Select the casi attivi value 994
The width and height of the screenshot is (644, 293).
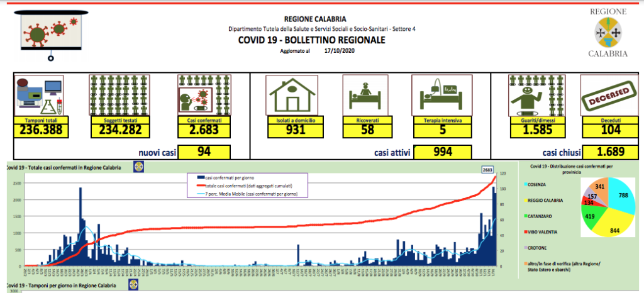point(443,152)
